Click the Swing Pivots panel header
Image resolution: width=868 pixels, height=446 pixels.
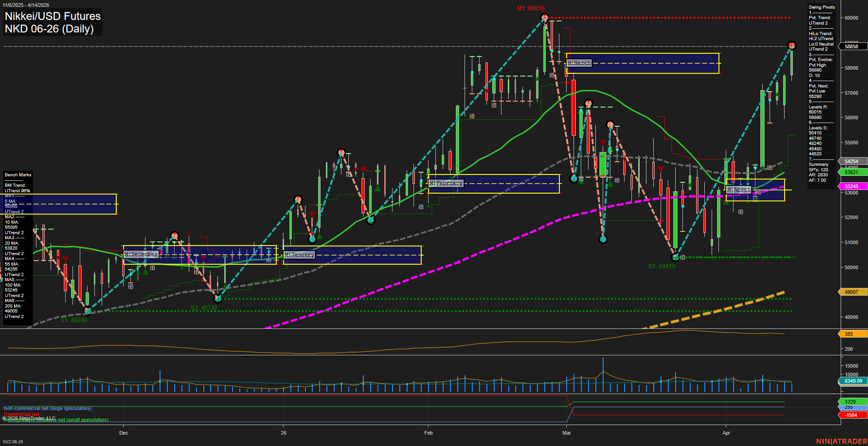(821, 7)
